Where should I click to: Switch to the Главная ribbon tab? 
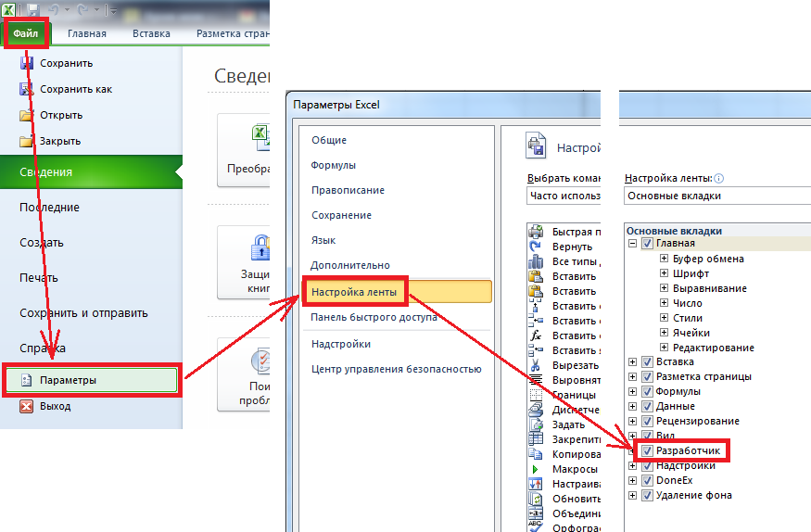(x=87, y=33)
